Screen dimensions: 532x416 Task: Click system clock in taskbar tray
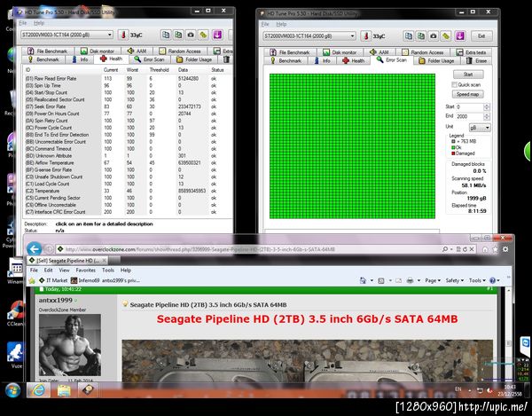click(511, 390)
